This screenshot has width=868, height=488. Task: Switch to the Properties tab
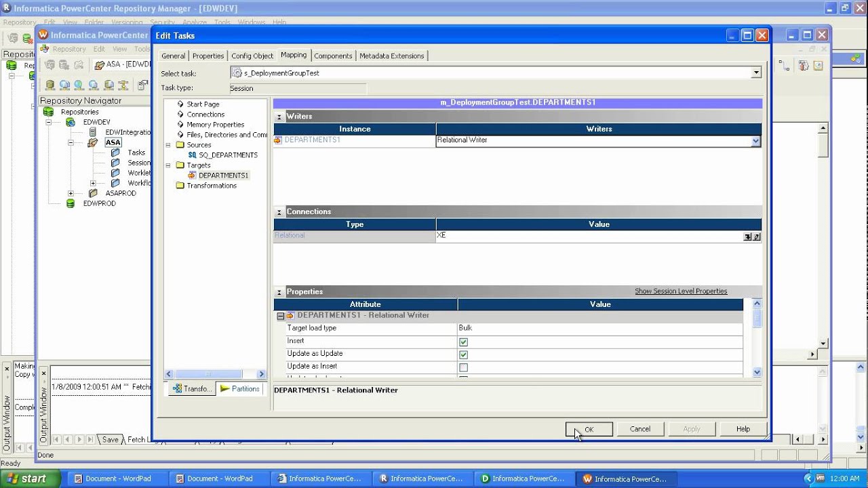click(x=208, y=56)
